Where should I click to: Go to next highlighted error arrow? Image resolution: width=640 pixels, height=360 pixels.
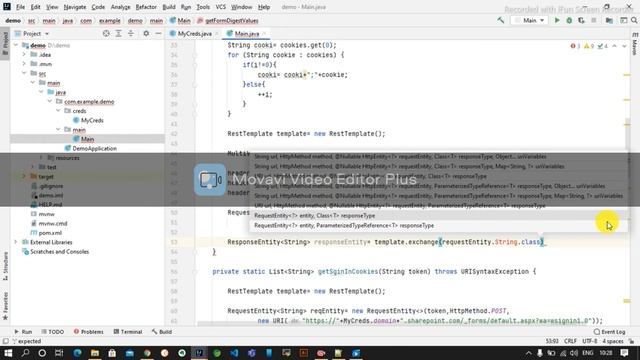point(624,46)
